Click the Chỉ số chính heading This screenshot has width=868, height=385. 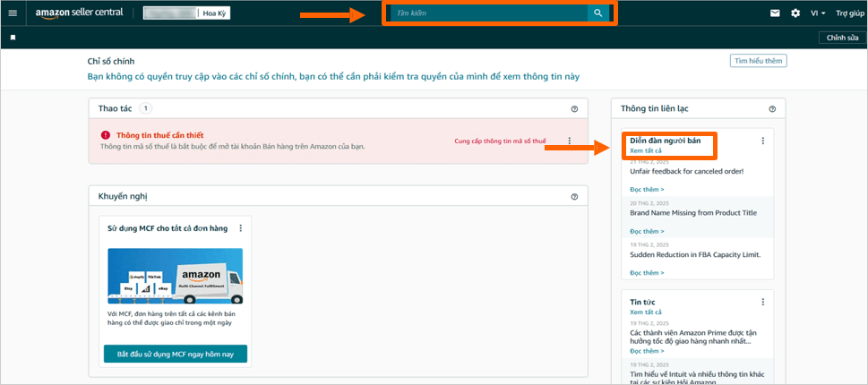click(x=111, y=62)
